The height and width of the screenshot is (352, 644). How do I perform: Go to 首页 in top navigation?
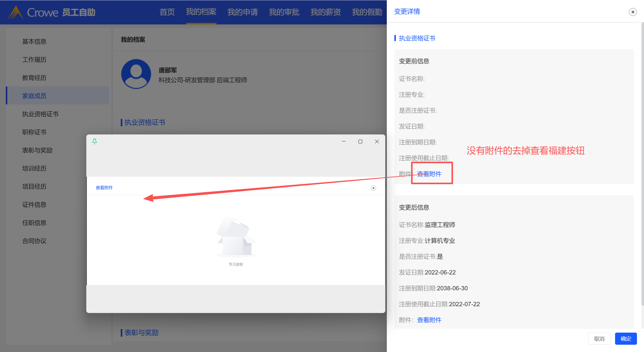167,12
